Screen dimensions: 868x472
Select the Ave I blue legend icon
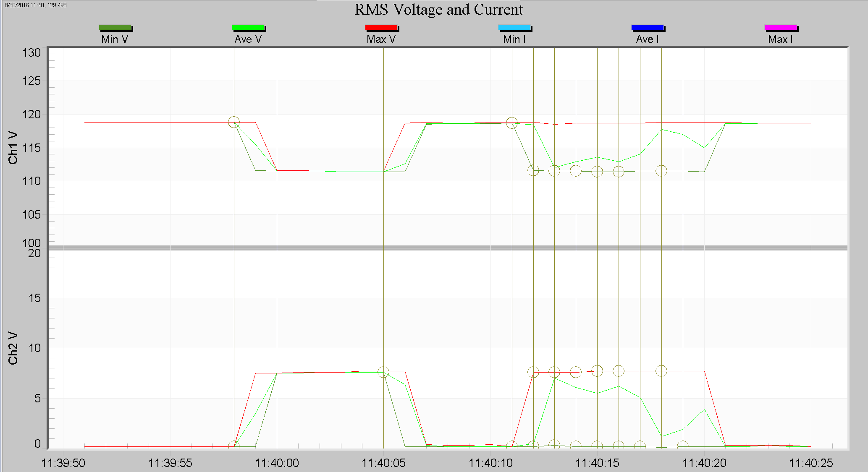tap(647, 27)
